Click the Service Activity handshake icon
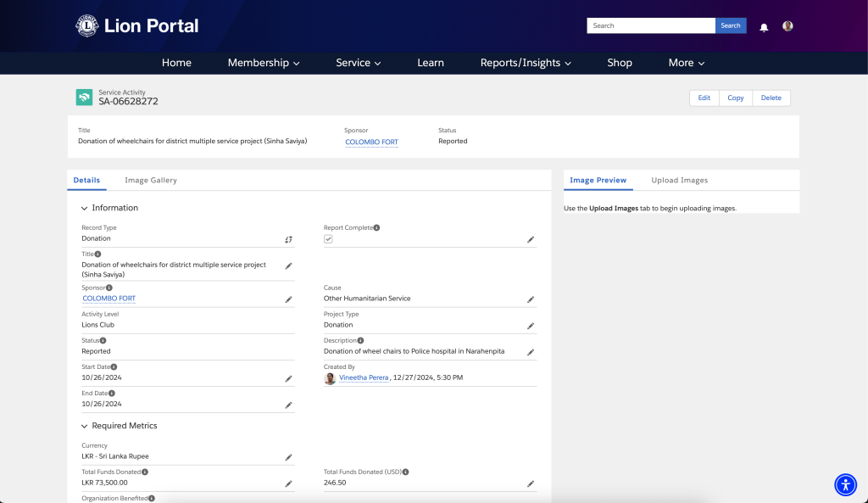This screenshot has width=868, height=503. point(84,98)
